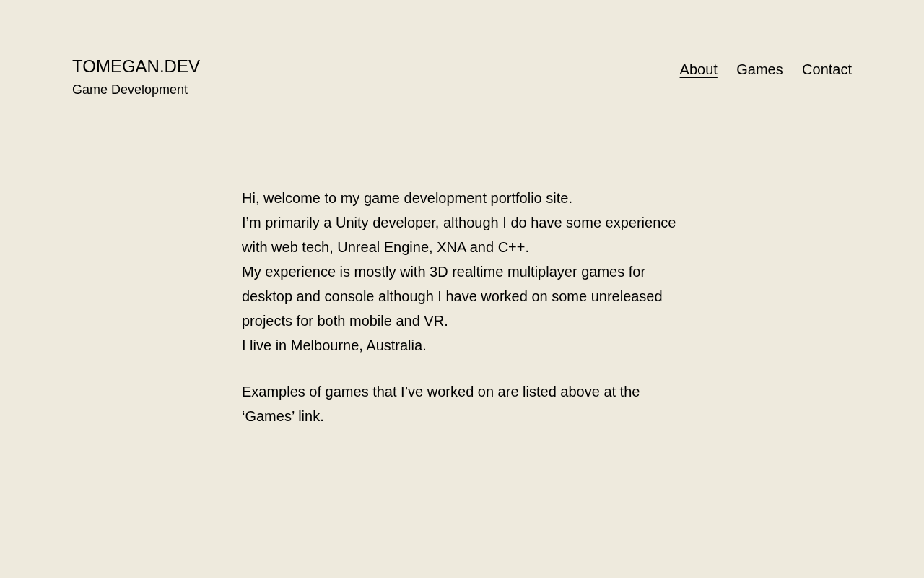Click the desktop and console line

pos(452,296)
